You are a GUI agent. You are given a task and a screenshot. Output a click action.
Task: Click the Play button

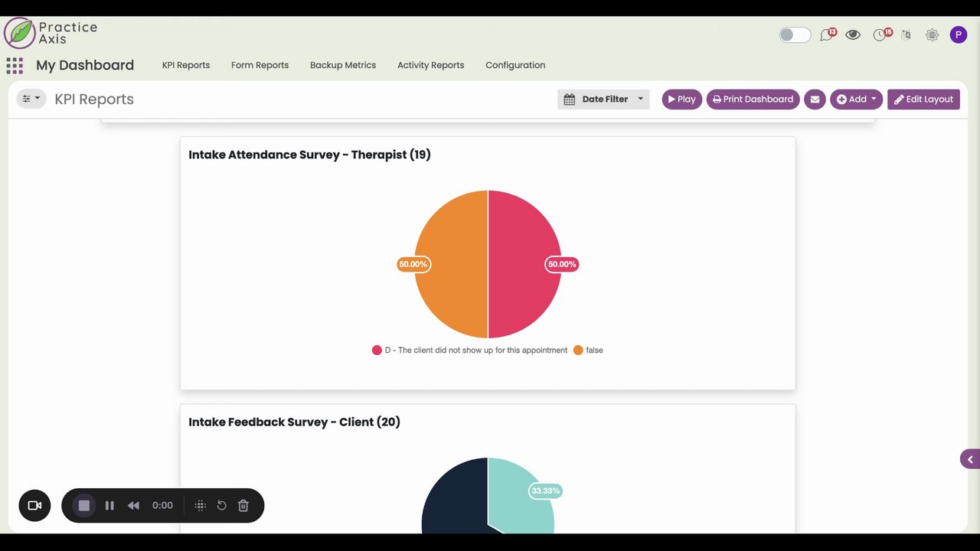[681, 99]
